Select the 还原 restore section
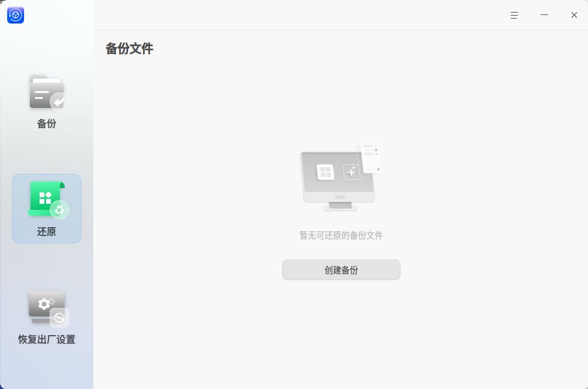Image resolution: width=588 pixels, height=389 pixels. [47, 209]
